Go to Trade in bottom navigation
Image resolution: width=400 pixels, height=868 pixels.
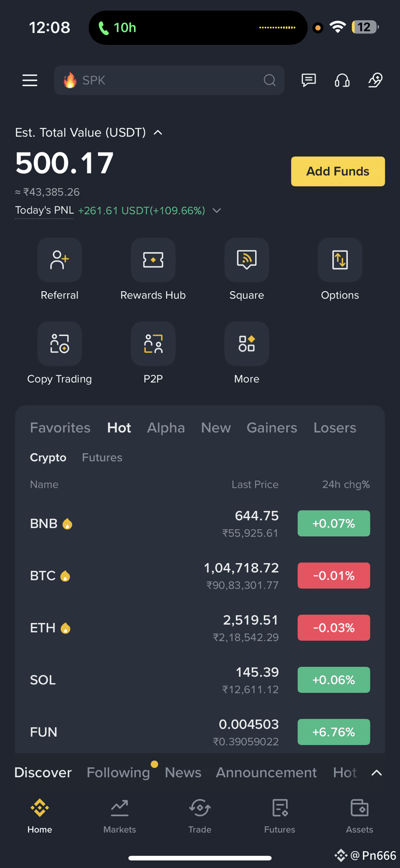[200, 816]
